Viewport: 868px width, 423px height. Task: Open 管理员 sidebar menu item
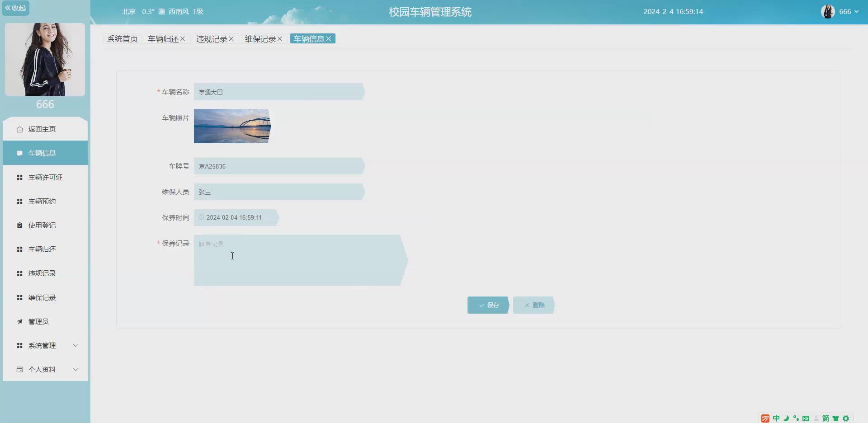click(x=45, y=322)
